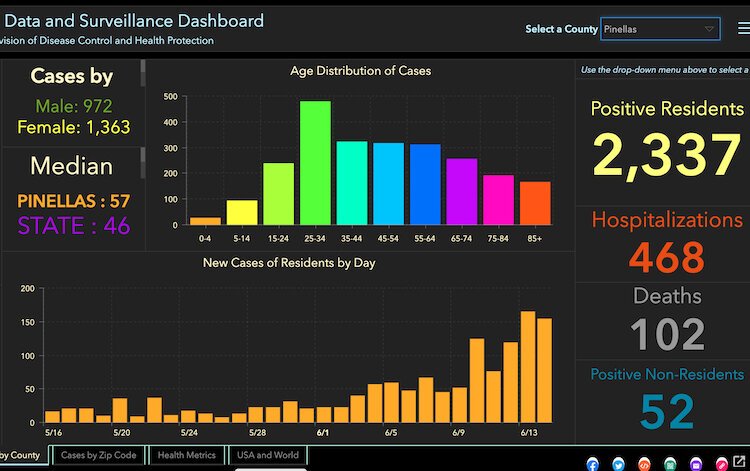Click scrollbar in the Median panel
This screenshot has height=471, width=750.
tap(143, 163)
